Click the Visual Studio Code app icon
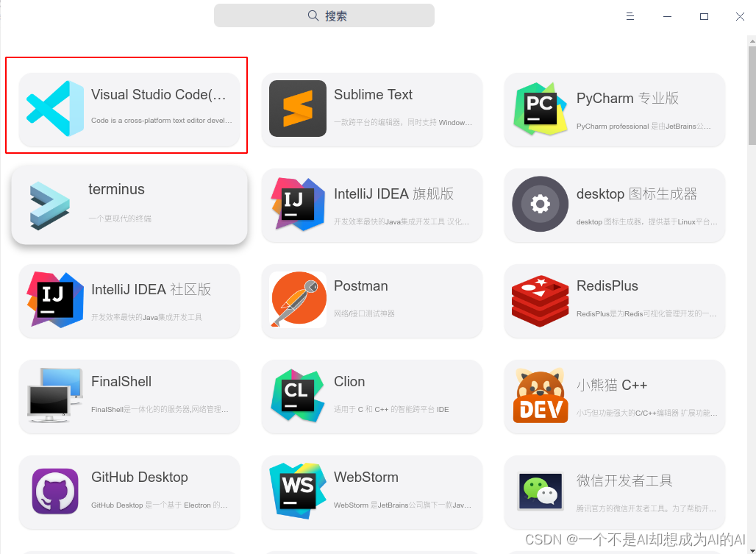The width and height of the screenshot is (756, 554). click(x=55, y=108)
